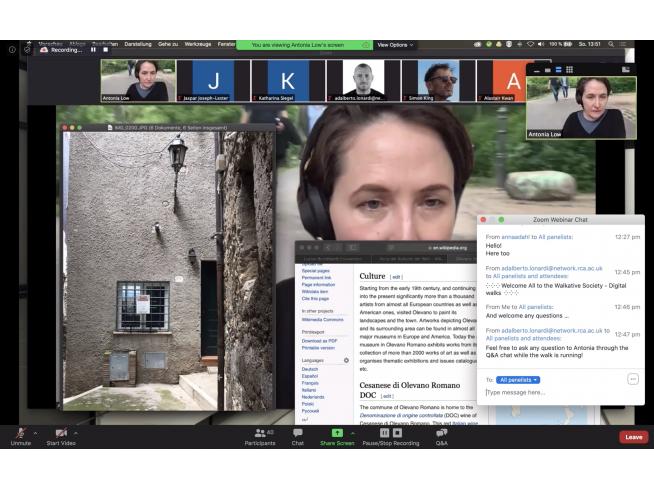This screenshot has width=654, height=490.
Task: Pause the recording in top bar
Action: [x=93, y=49]
